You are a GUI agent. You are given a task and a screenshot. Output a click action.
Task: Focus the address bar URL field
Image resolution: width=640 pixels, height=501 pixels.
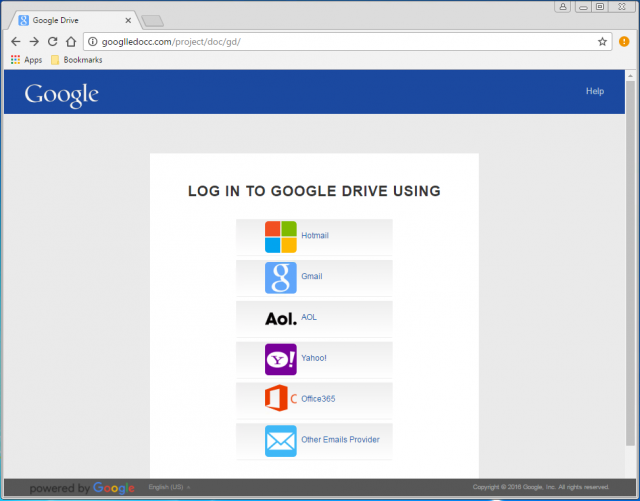coord(348,42)
